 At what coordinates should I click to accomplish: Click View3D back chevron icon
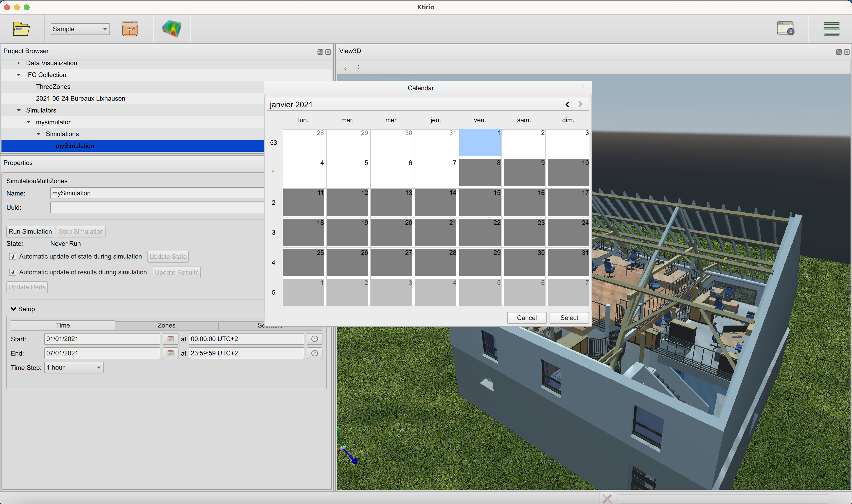pyautogui.click(x=345, y=68)
